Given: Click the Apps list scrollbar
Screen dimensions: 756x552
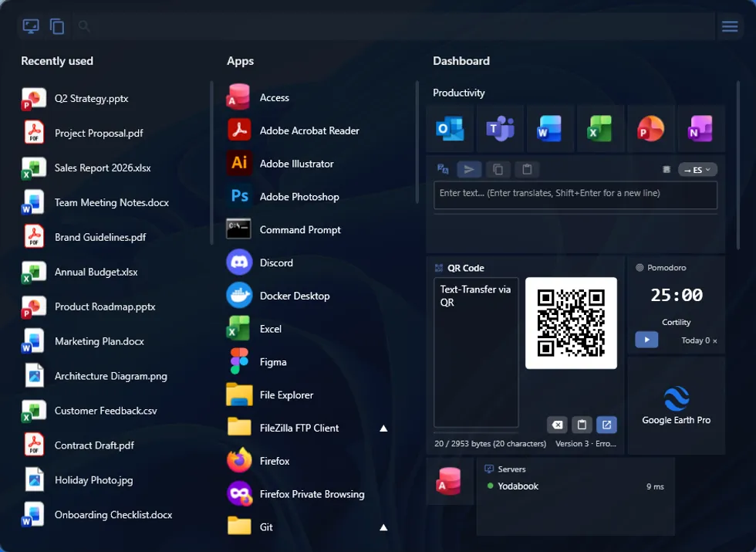Looking at the screenshot, I should (x=417, y=142).
